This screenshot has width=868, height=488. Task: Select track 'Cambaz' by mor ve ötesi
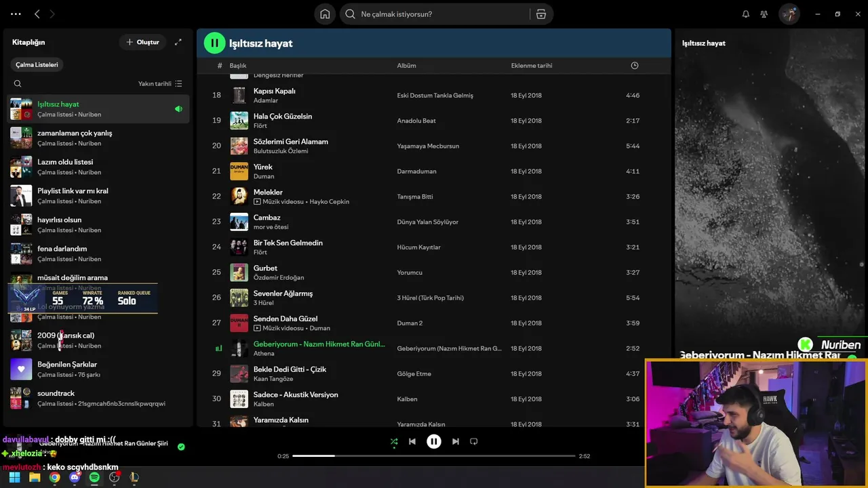point(433,222)
